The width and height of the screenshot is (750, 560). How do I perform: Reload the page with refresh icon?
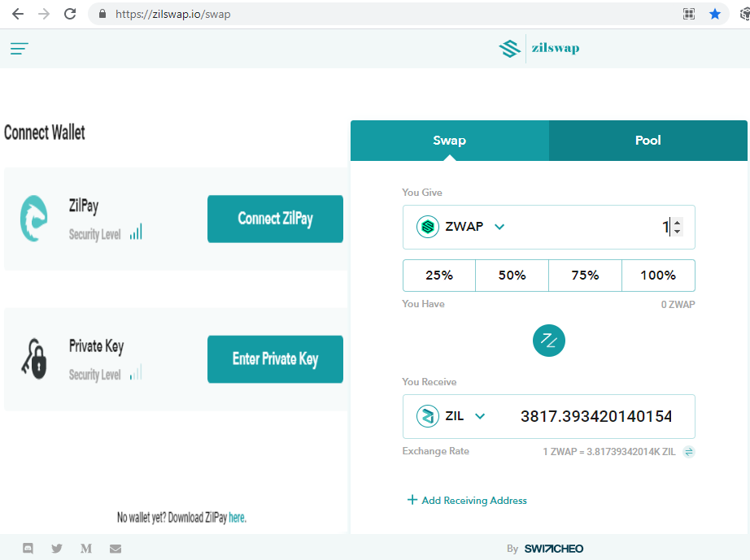70,14
